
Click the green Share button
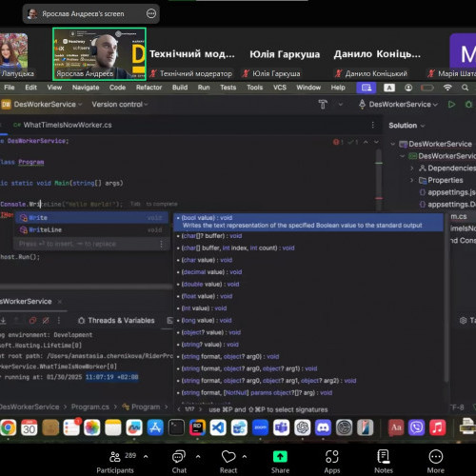coord(280,462)
